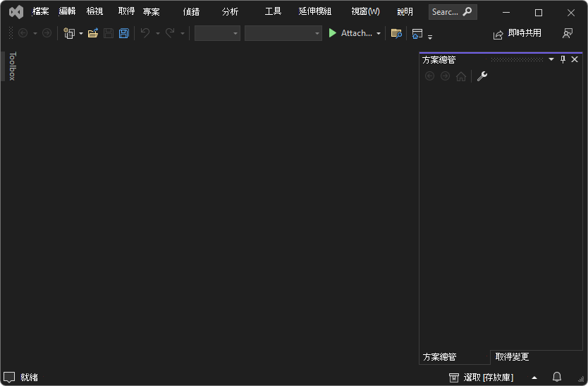Click the Search box in title bar
Image resolution: width=588 pixels, height=386 pixels.
[x=453, y=12]
